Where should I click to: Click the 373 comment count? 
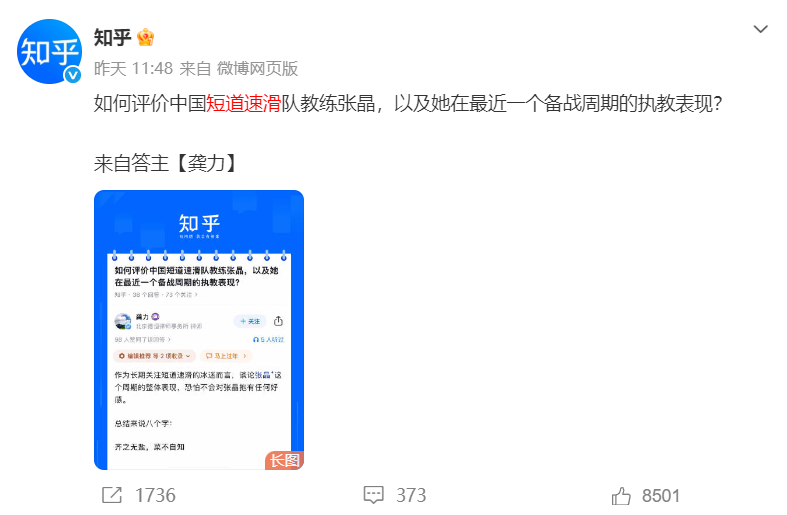click(411, 495)
